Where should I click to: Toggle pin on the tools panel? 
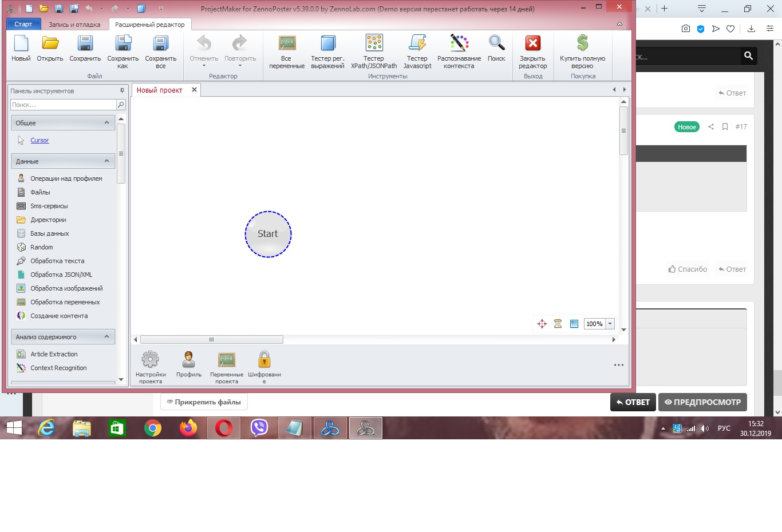(122, 91)
